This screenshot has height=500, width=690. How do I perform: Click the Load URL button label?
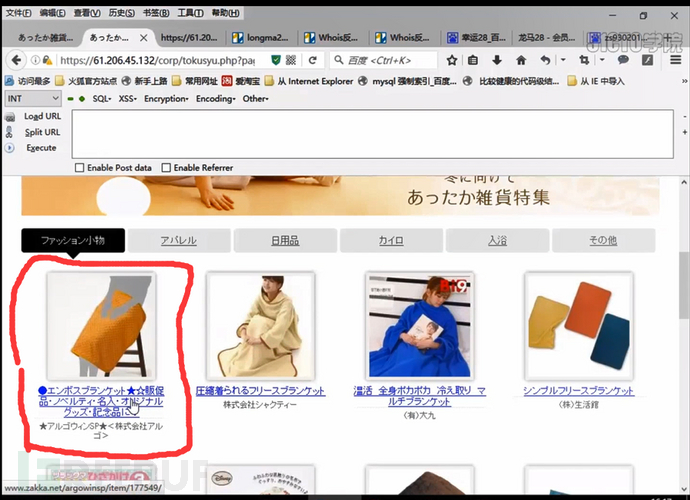(x=43, y=117)
